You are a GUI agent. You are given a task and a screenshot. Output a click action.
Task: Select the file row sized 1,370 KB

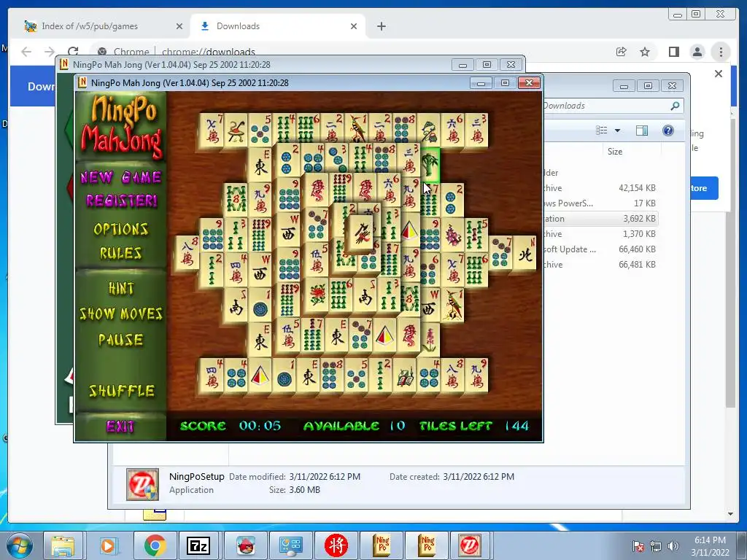pos(600,234)
